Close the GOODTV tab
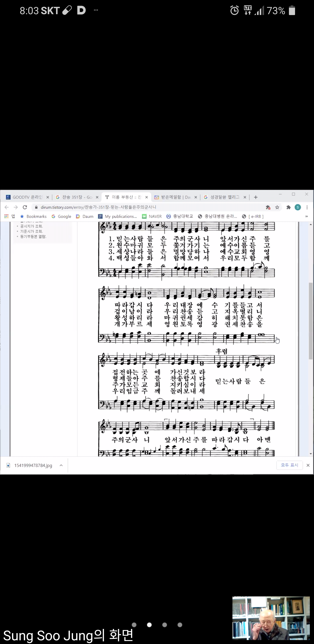The width and height of the screenshot is (314, 644). click(x=48, y=197)
